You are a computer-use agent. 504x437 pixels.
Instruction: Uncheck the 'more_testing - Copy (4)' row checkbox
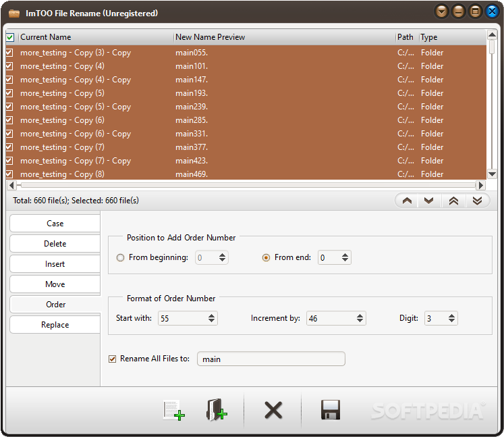9,66
